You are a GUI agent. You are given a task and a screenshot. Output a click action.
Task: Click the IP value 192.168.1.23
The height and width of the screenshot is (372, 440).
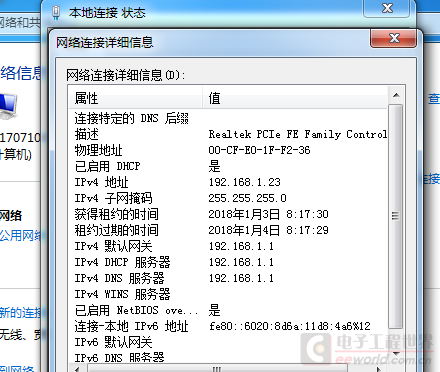(x=245, y=182)
